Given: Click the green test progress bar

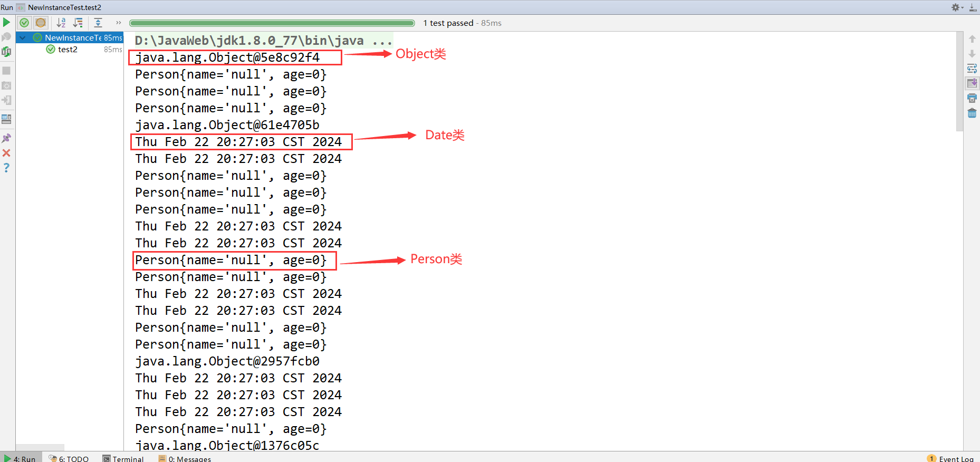Looking at the screenshot, I should [272, 23].
